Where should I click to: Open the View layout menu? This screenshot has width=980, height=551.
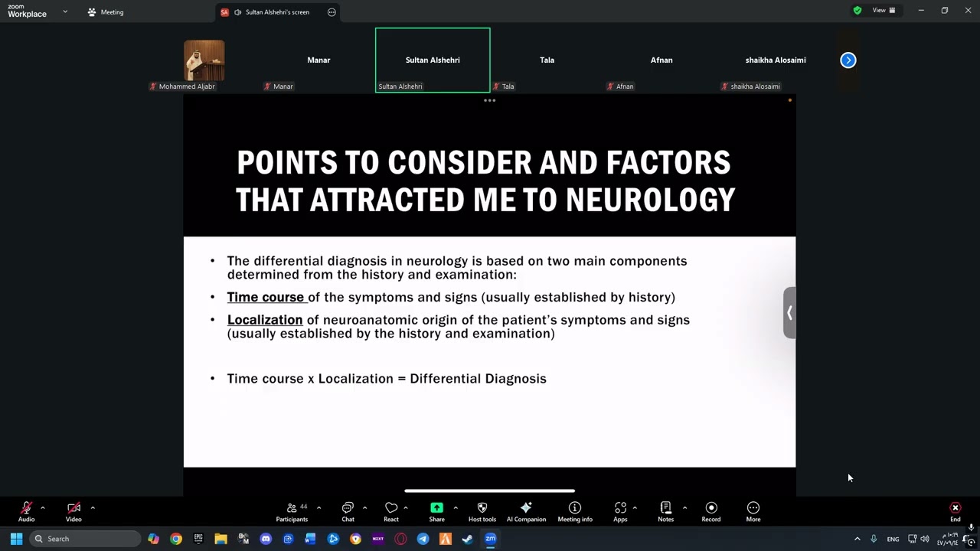(x=884, y=11)
